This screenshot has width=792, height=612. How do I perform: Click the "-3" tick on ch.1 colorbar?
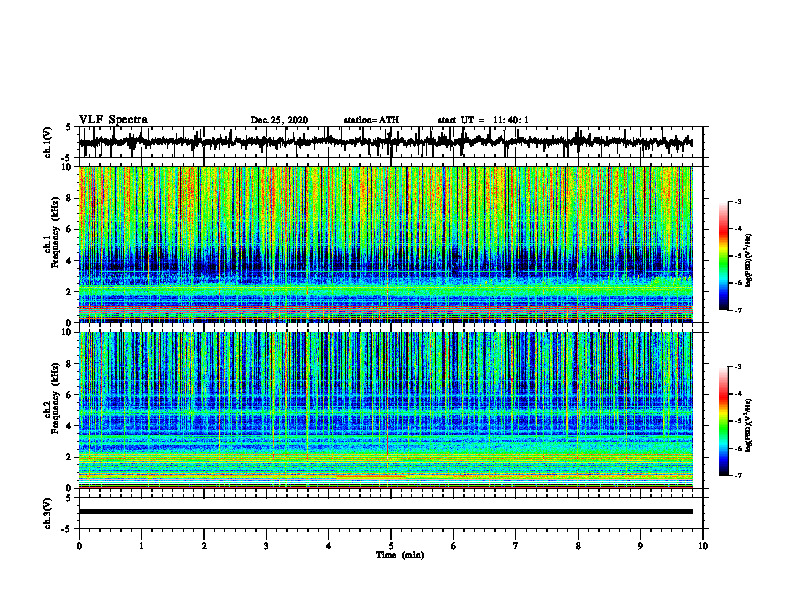(738, 202)
